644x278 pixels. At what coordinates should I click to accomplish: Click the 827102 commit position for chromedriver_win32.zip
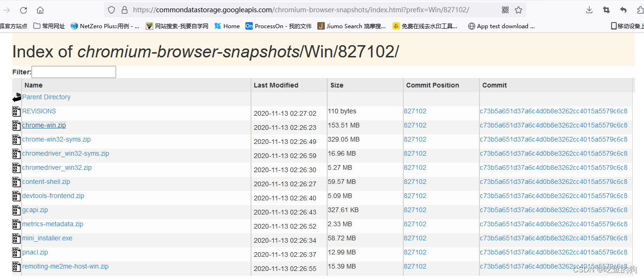pyautogui.click(x=415, y=167)
